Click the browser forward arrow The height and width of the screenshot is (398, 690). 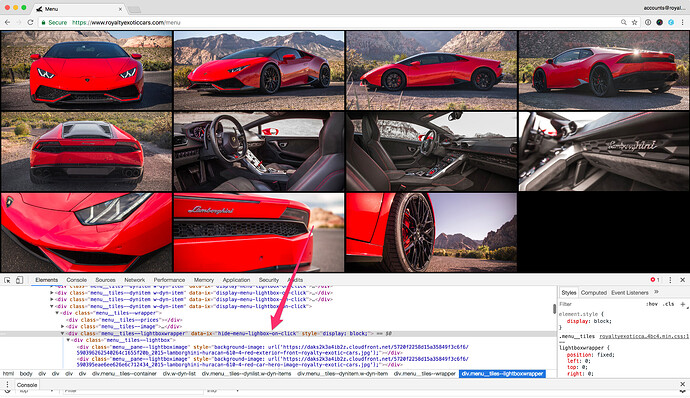point(18,22)
